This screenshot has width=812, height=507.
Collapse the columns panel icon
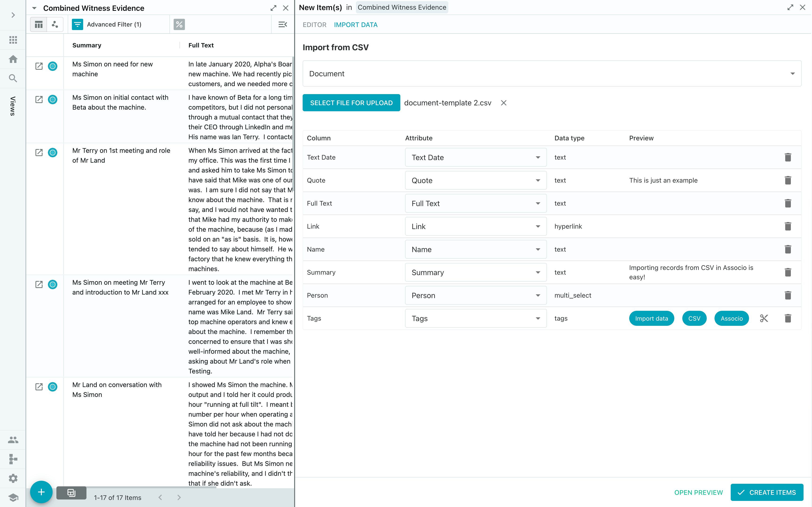click(x=282, y=24)
